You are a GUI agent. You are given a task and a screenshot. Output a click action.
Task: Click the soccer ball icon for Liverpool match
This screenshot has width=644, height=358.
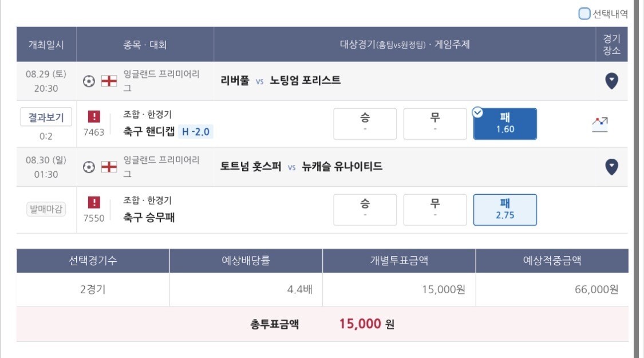pos(89,81)
